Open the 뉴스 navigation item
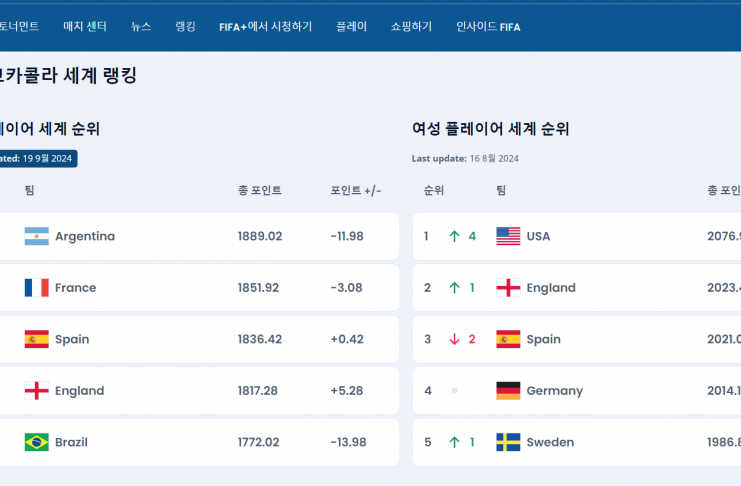Screen dimensions: 741x486 [141, 27]
